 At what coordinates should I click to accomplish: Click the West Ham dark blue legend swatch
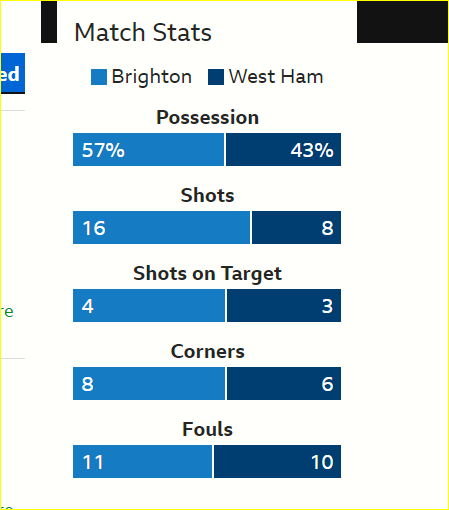pyautogui.click(x=216, y=77)
